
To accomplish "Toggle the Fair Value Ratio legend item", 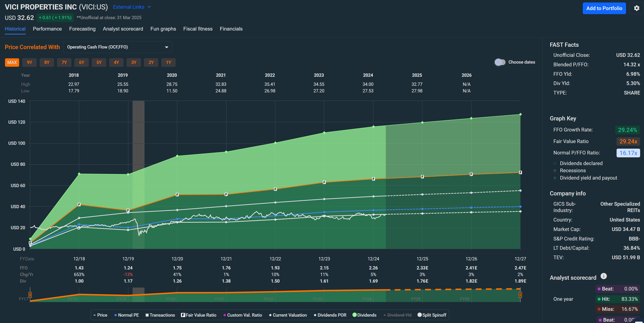I will point(199,315).
